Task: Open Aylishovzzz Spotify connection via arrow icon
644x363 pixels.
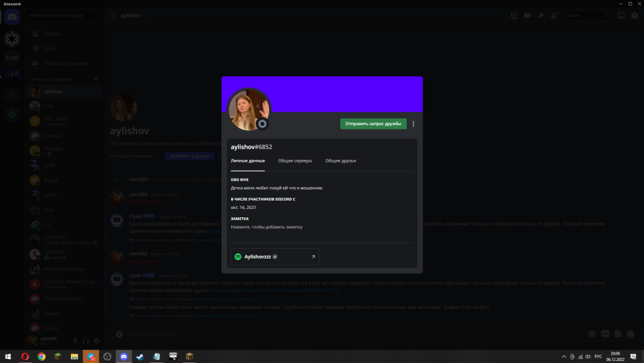Action: tap(313, 257)
